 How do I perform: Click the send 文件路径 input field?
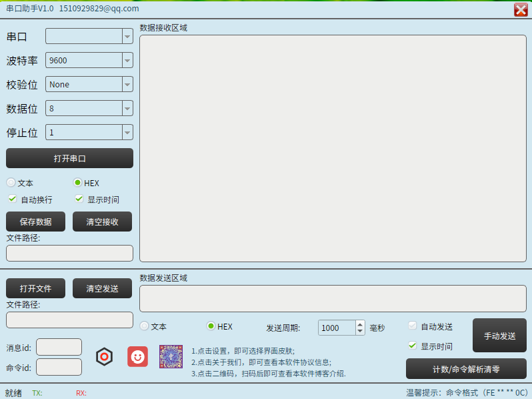[x=69, y=320]
